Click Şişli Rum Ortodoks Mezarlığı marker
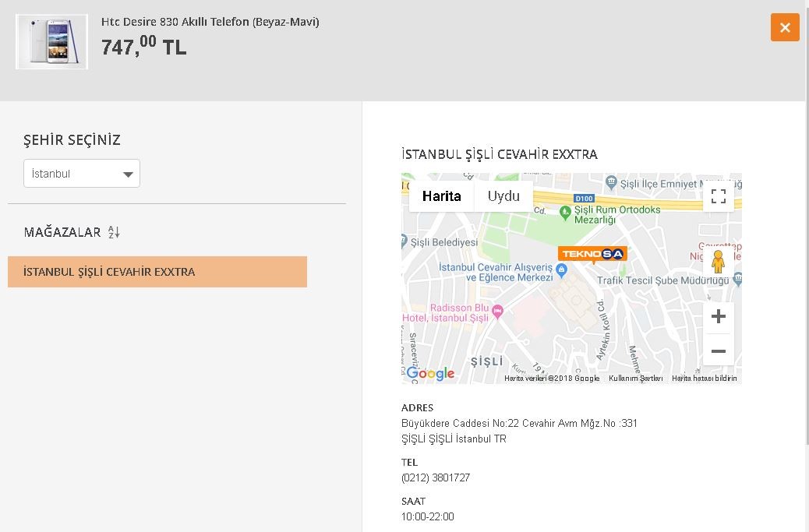809x532 pixels. pos(566,211)
